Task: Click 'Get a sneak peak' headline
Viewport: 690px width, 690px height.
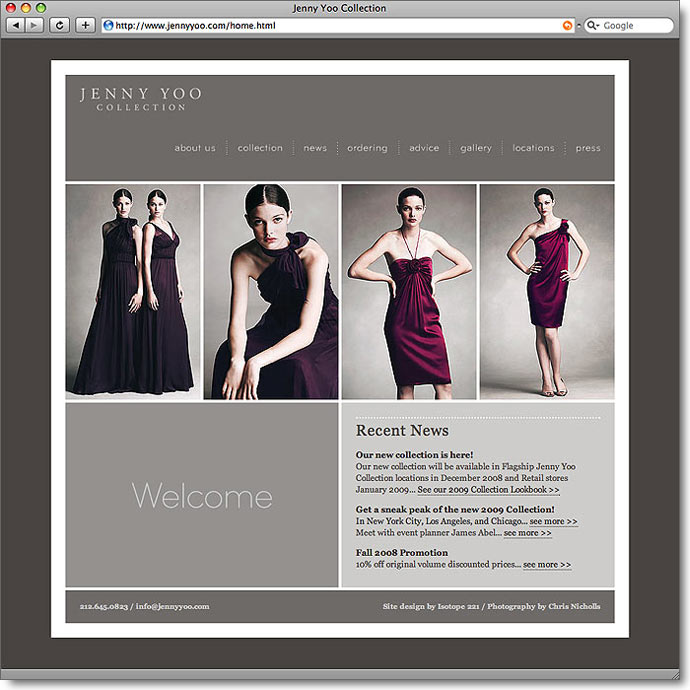Action: (x=455, y=510)
